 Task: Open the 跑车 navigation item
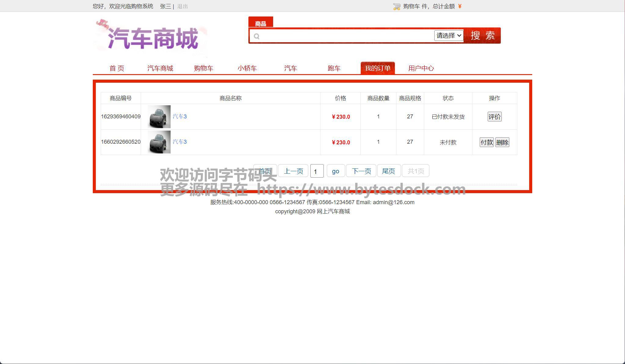coord(334,68)
